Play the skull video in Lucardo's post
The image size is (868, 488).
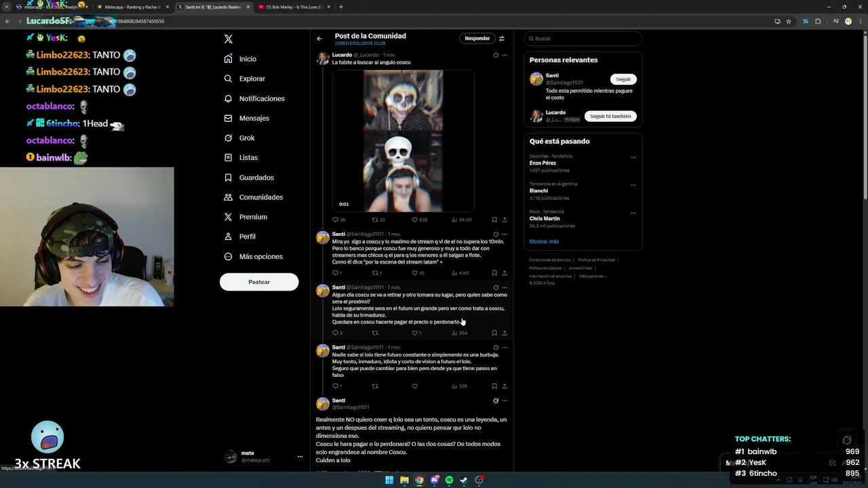coord(403,141)
